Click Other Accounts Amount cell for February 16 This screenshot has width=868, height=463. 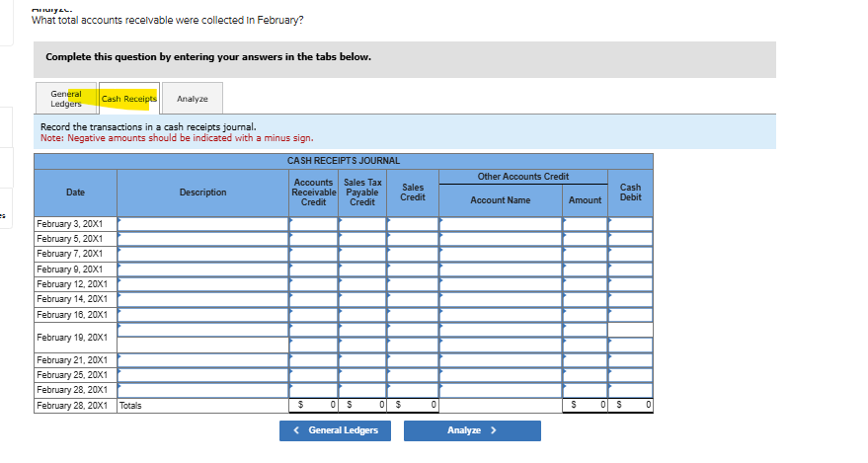[x=585, y=315]
